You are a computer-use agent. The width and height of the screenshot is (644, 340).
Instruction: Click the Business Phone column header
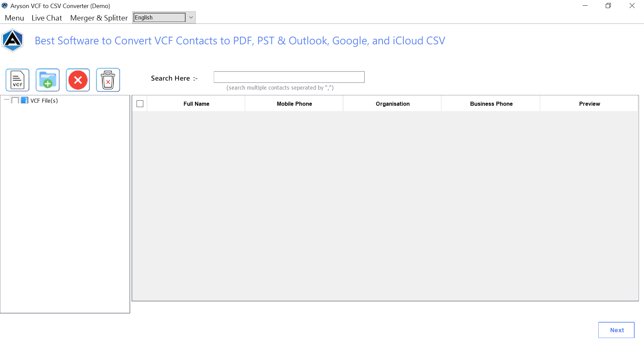click(x=491, y=104)
